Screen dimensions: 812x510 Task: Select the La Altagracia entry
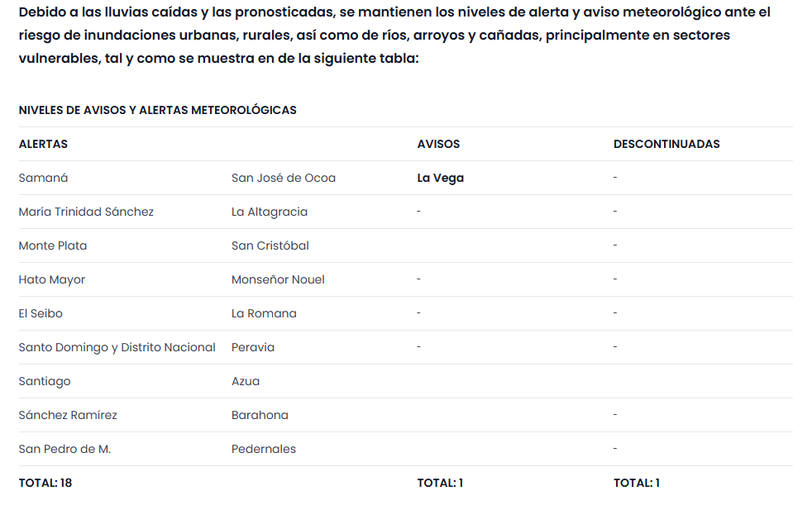(x=269, y=212)
